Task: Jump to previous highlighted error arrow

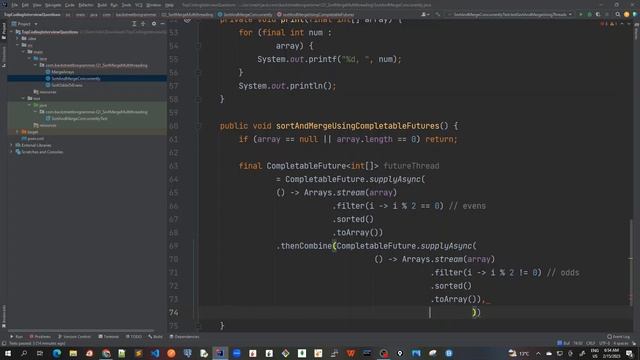Action: point(622,24)
